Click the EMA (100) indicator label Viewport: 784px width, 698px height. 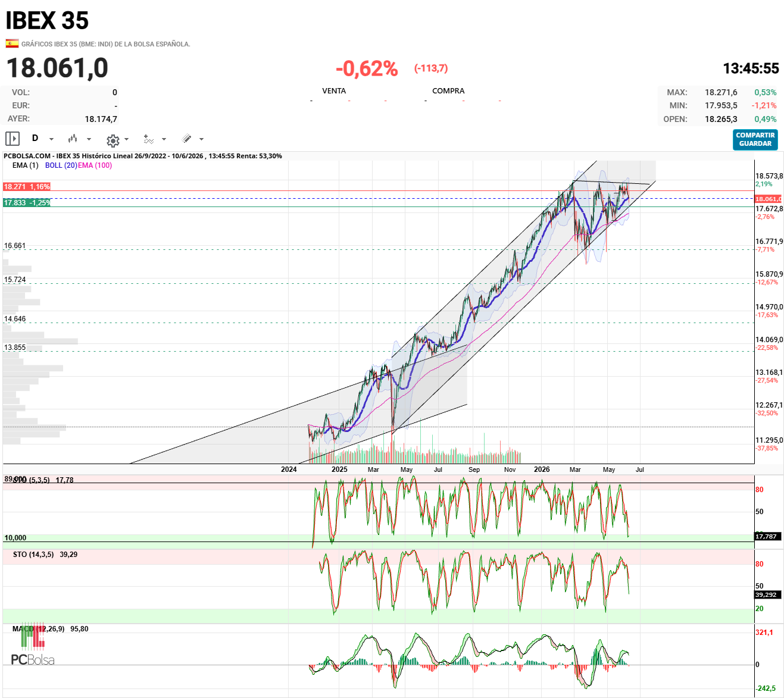pyautogui.click(x=95, y=165)
